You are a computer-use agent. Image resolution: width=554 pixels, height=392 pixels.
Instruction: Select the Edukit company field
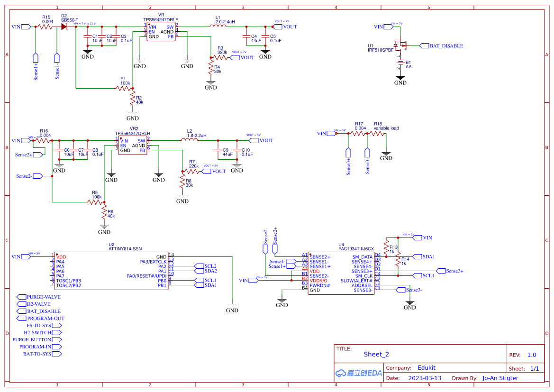[x=427, y=368]
